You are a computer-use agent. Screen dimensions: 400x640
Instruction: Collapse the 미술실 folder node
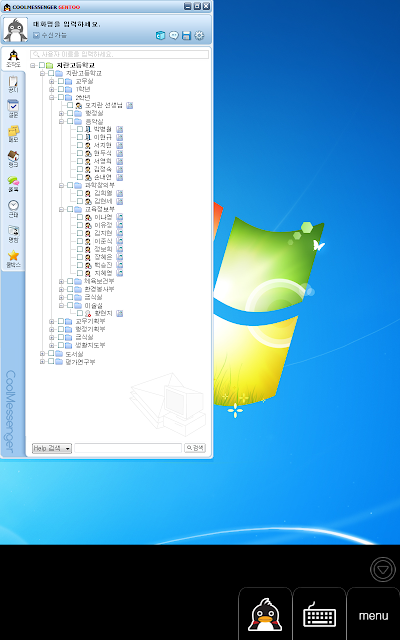61,305
